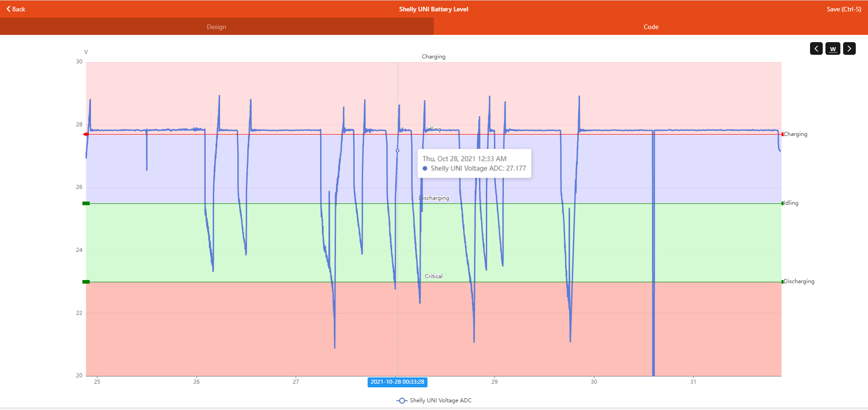This screenshot has height=410, width=868.
Task: Click the Critical zone label
Action: point(433,276)
